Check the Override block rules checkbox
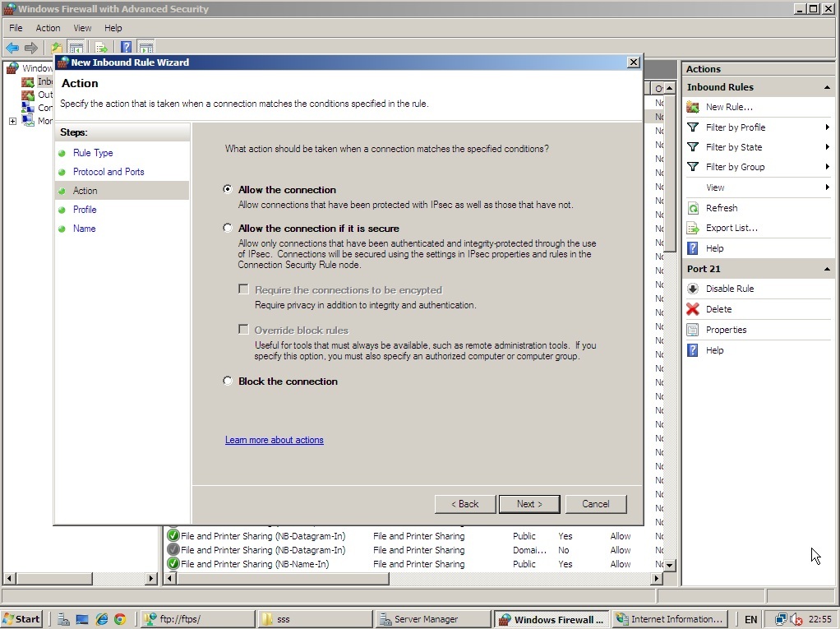 click(x=243, y=329)
